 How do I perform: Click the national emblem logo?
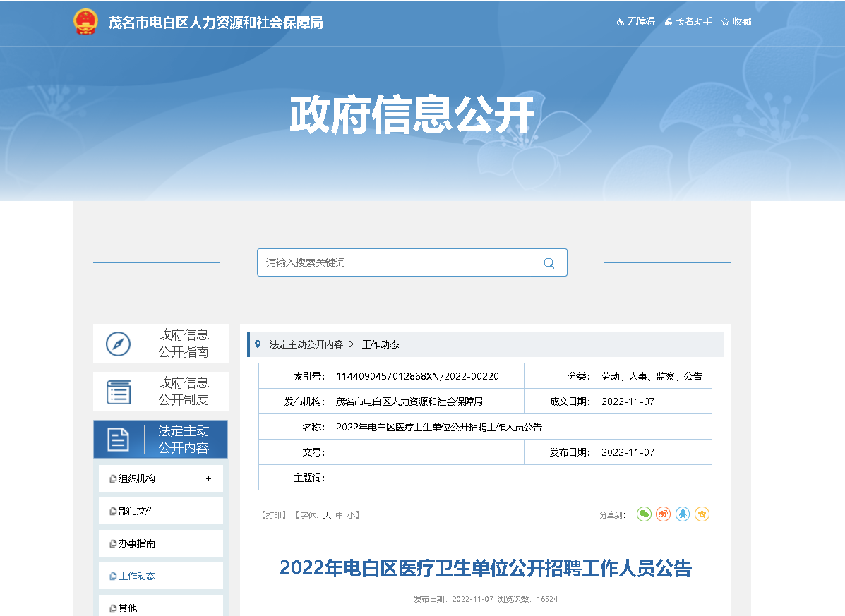click(86, 22)
